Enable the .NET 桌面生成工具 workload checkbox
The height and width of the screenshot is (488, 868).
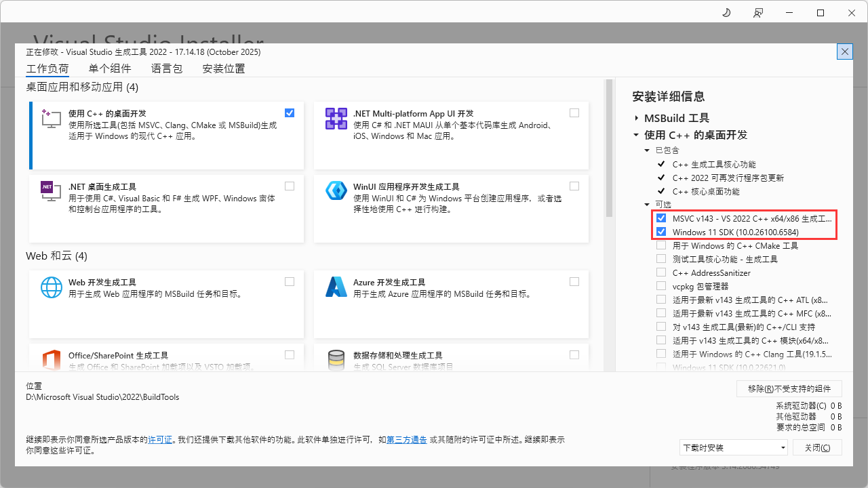[x=290, y=186]
